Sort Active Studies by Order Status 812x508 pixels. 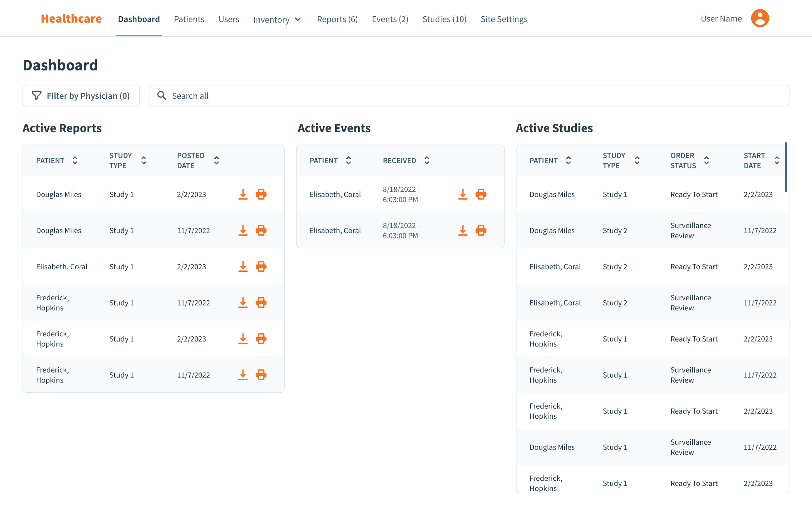tap(706, 161)
